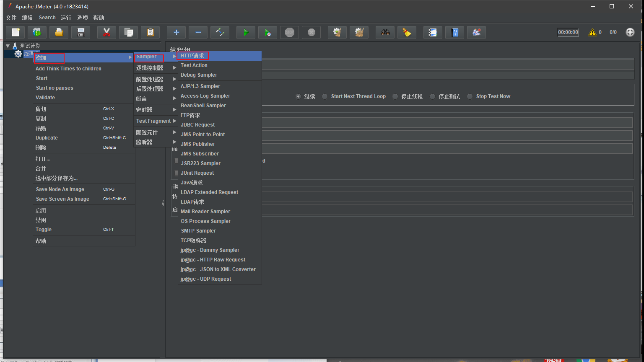Collapse the 测试计划 tree node

[x=8, y=46]
